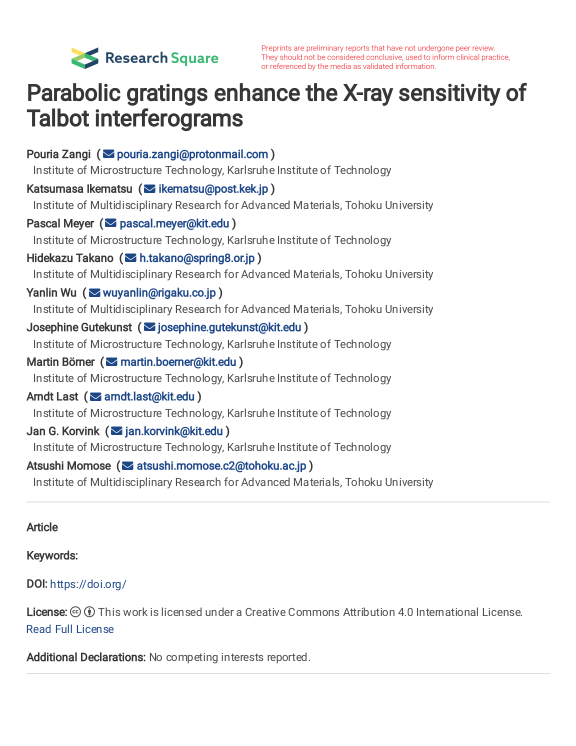Open pouria.zangi@protonmail.com email link
This screenshot has width=576, height=746.
(192, 154)
